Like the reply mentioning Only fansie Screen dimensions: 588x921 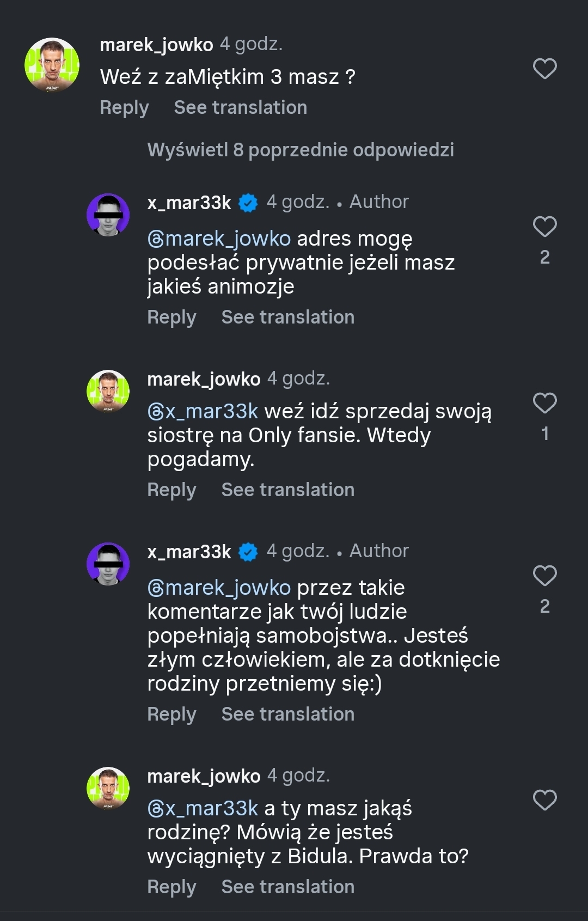click(x=544, y=404)
